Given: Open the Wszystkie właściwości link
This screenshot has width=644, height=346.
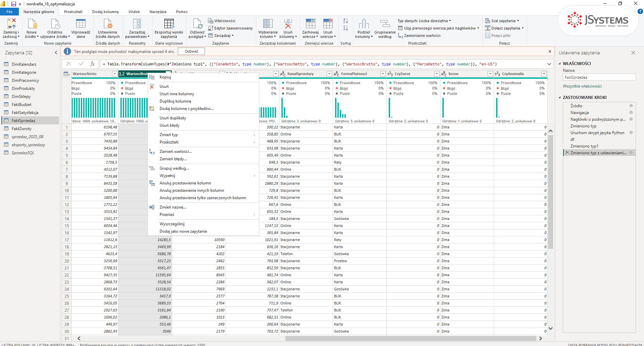Looking at the screenshot, I should tap(582, 86).
